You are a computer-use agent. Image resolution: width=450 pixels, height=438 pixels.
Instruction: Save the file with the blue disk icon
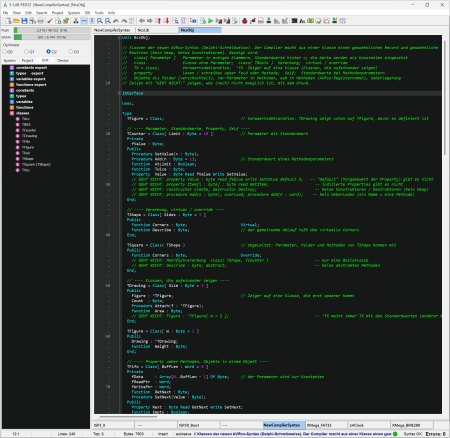coord(24,21)
